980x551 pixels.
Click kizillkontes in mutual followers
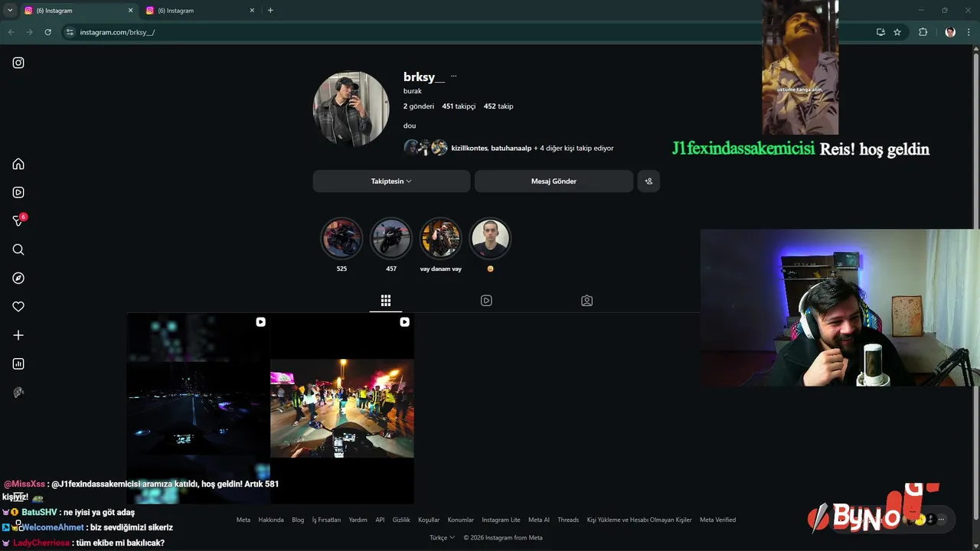[x=469, y=148]
